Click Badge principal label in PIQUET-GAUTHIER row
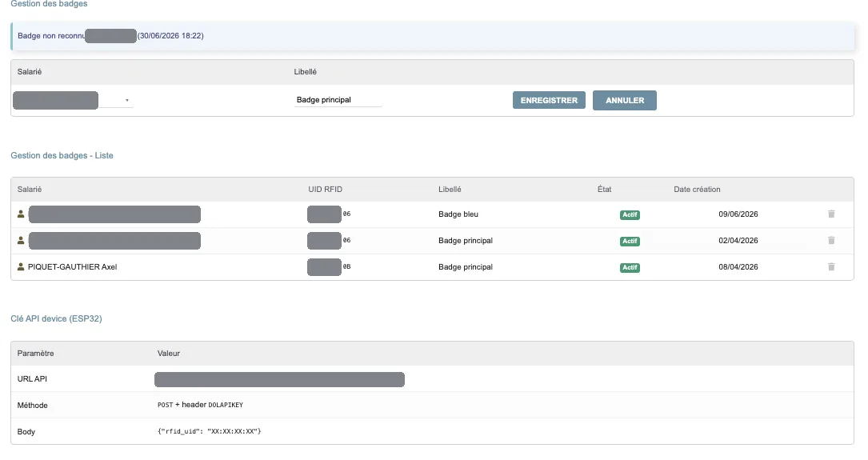 pyautogui.click(x=466, y=267)
